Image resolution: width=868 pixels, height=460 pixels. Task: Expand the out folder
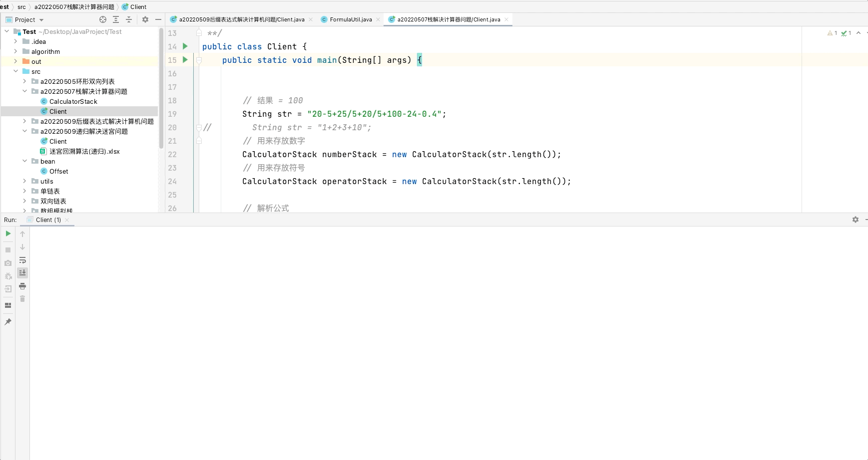point(16,61)
